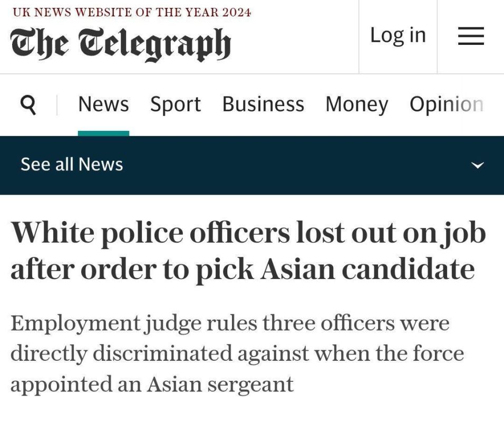Click the appointed an Asian sergeant line
504x422 pixels.
[152, 384]
